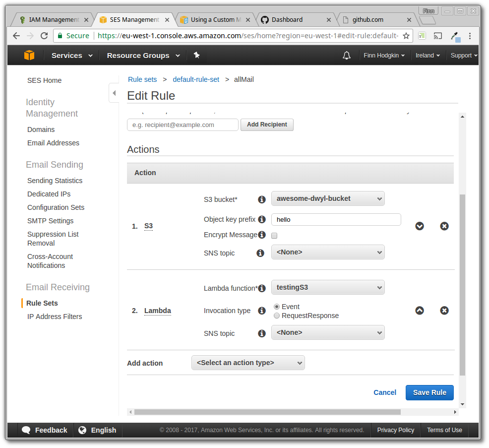The height and width of the screenshot is (448, 489).
Task: Click the Object key prefix field
Action: coord(336,219)
